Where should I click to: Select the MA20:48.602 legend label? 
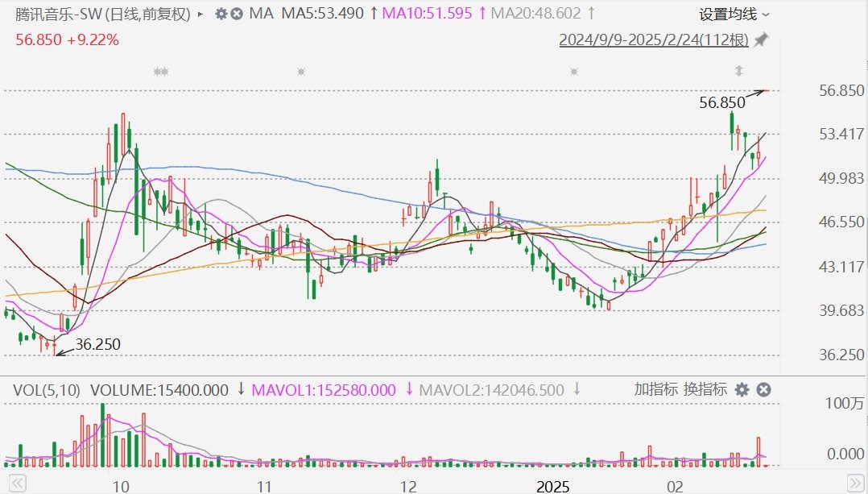[x=535, y=14]
